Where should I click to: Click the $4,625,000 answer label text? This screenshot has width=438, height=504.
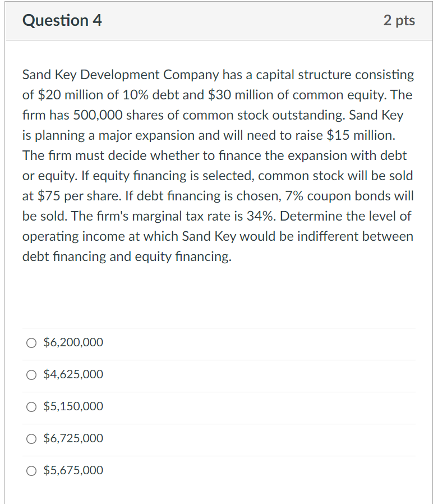pos(72,374)
